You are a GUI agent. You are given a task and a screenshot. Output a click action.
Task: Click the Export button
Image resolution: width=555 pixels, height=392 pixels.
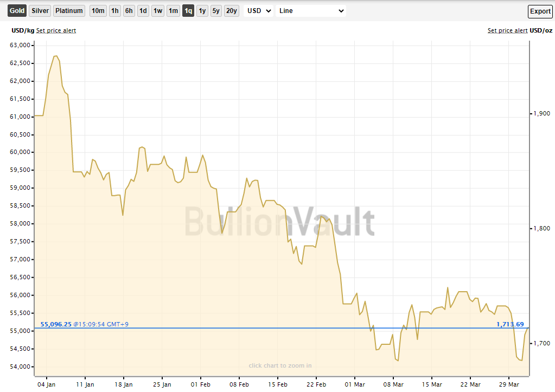click(x=540, y=11)
